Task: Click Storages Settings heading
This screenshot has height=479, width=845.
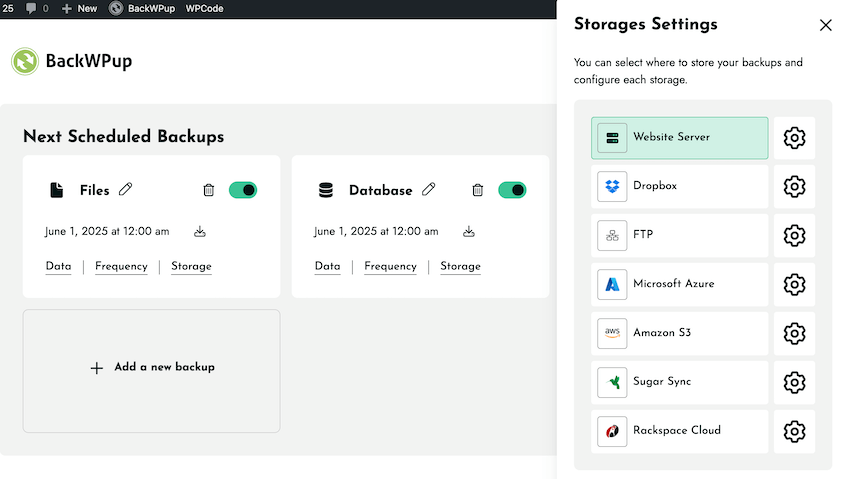Action: [646, 24]
